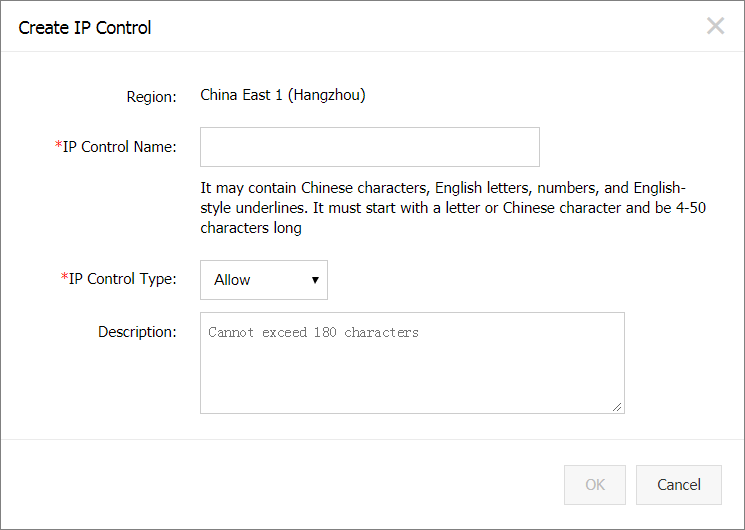Confirm with the OK button
The height and width of the screenshot is (530, 745).
pos(595,485)
